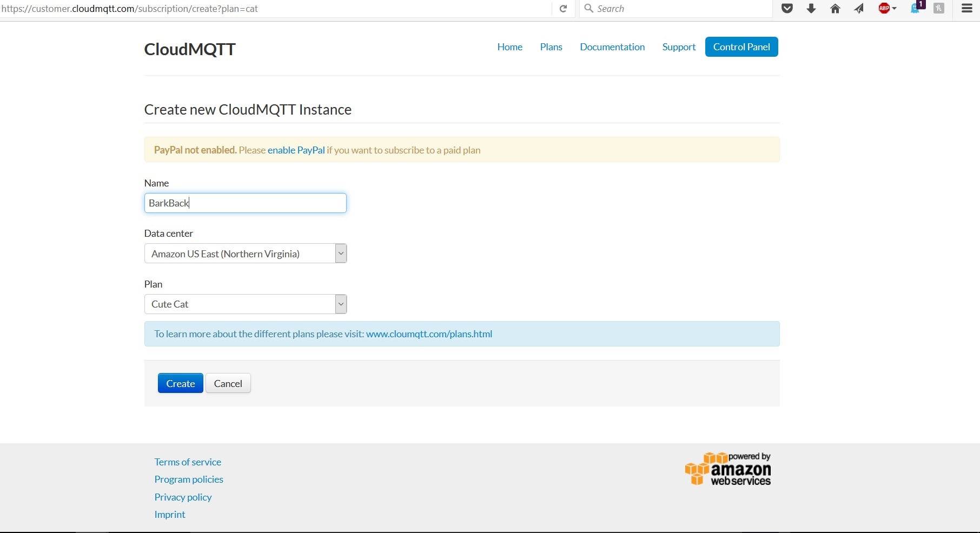Click the browser URL address bar

click(x=276, y=9)
